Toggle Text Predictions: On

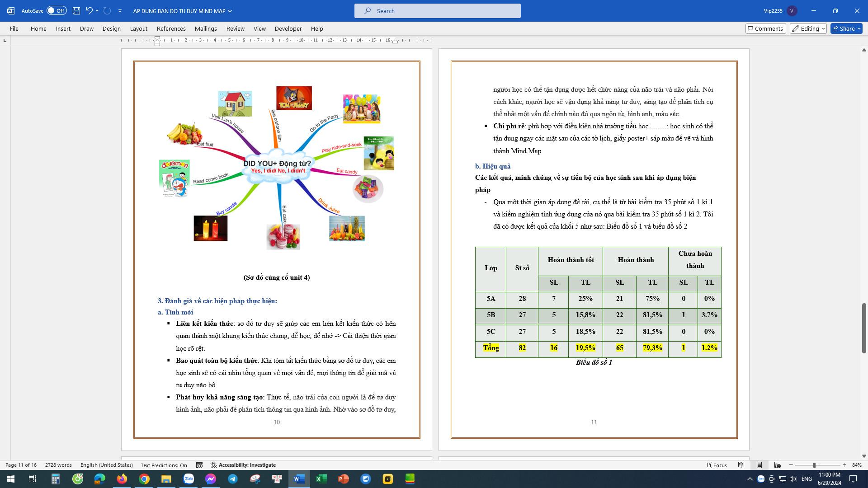(164, 465)
